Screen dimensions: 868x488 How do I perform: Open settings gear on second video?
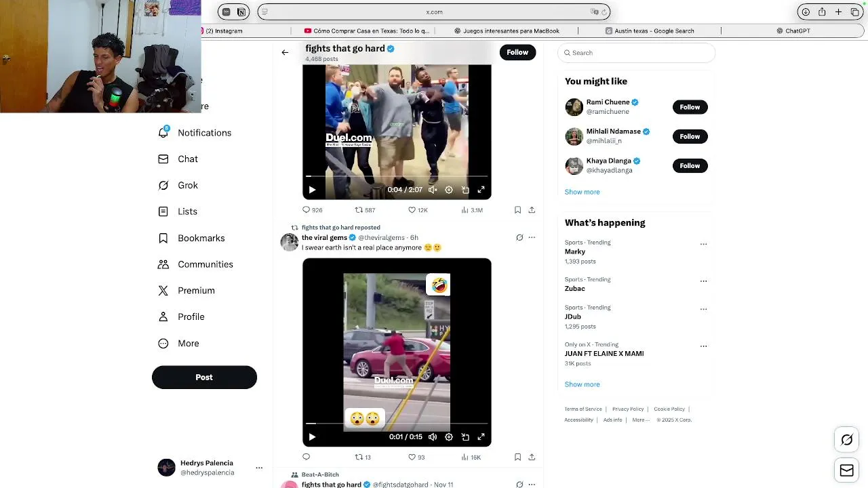[449, 437]
